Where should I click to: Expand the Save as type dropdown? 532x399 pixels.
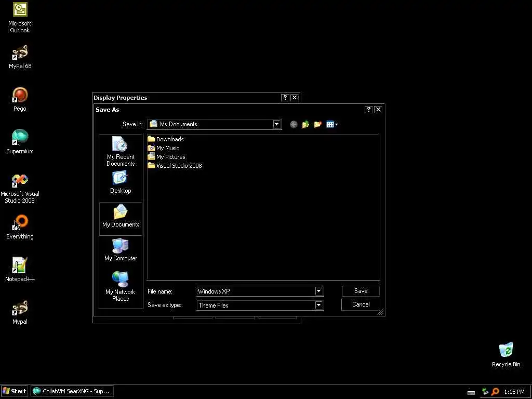[318, 305]
